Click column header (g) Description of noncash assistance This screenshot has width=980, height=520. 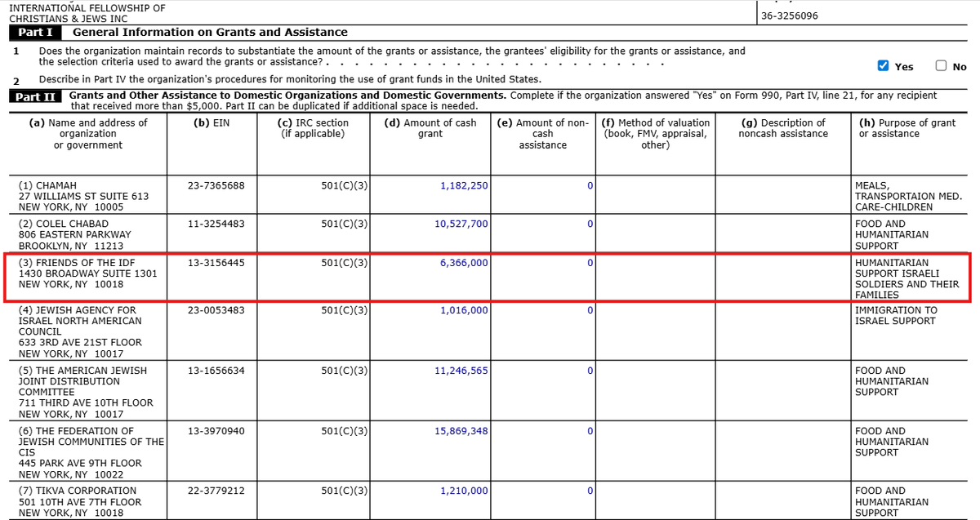[783, 128]
